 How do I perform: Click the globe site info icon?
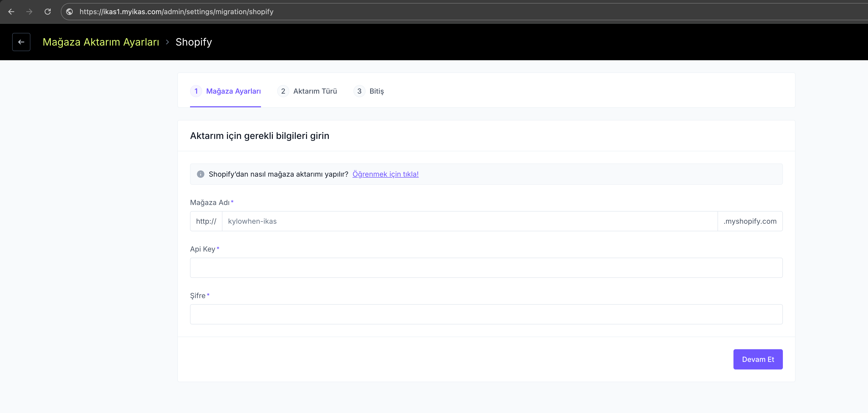point(69,12)
